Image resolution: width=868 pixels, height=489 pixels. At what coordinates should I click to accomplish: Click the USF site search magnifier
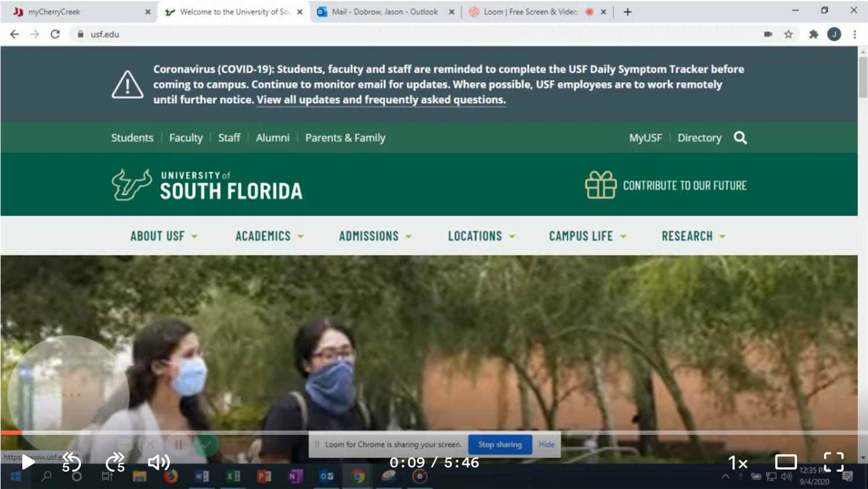(740, 138)
